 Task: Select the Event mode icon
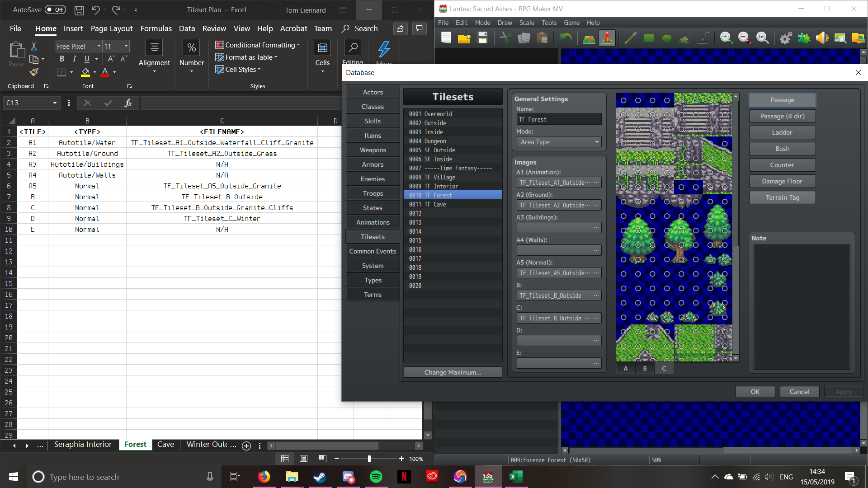(607, 38)
